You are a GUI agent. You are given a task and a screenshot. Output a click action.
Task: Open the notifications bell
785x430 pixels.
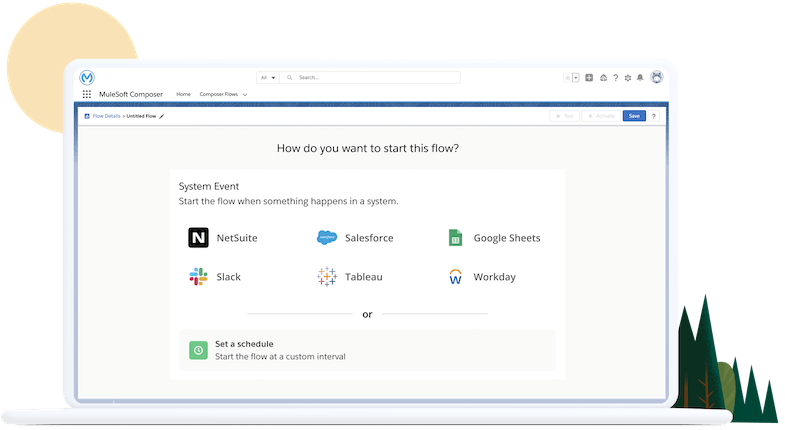[640, 77]
